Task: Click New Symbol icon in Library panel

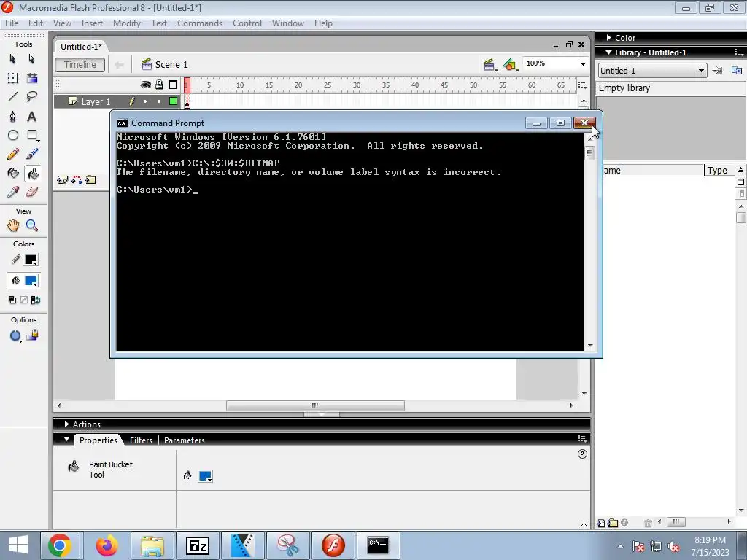Action: coord(601,523)
